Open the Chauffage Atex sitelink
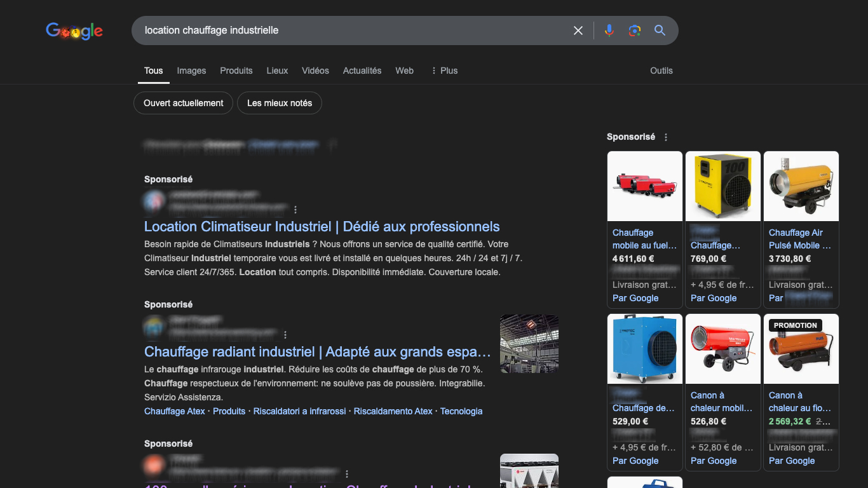 tap(175, 411)
